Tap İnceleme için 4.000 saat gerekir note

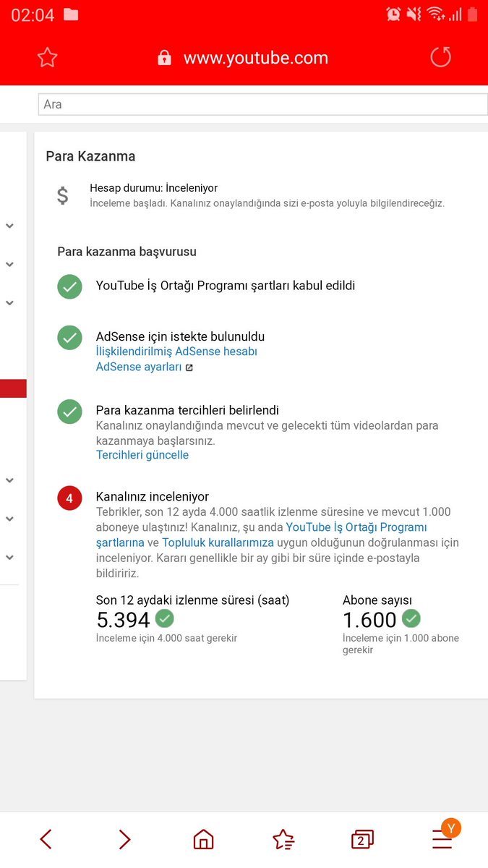166,638
